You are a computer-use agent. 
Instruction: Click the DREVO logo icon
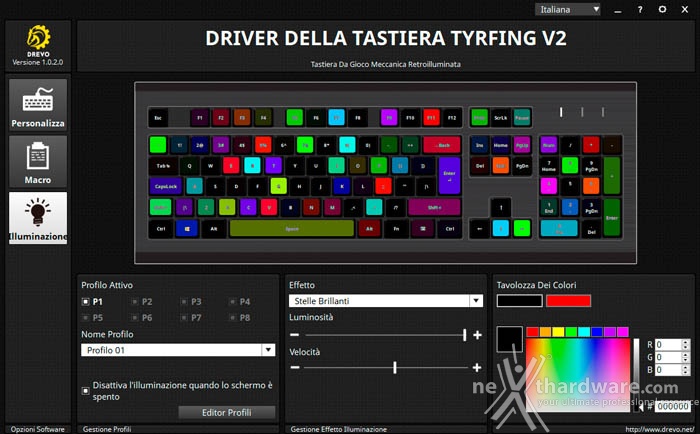(x=38, y=37)
